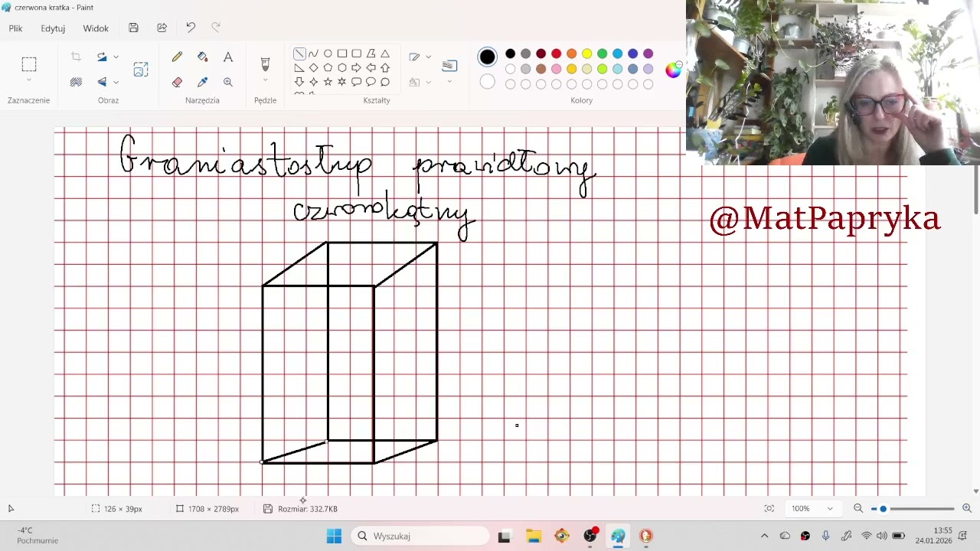Image resolution: width=980 pixels, height=551 pixels.
Task: Choose secondary Color 2 white circle
Action: (488, 82)
